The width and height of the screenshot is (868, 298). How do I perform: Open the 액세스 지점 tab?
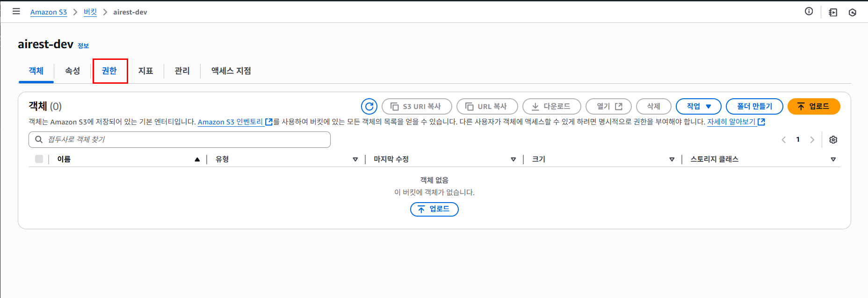coord(231,71)
